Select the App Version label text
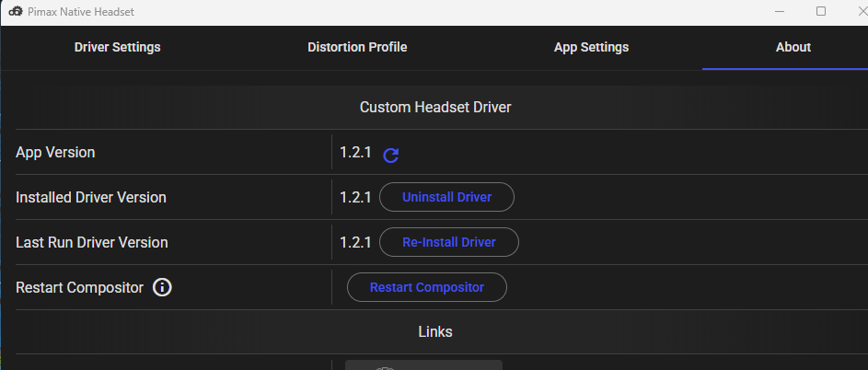The image size is (868, 370). [x=55, y=152]
